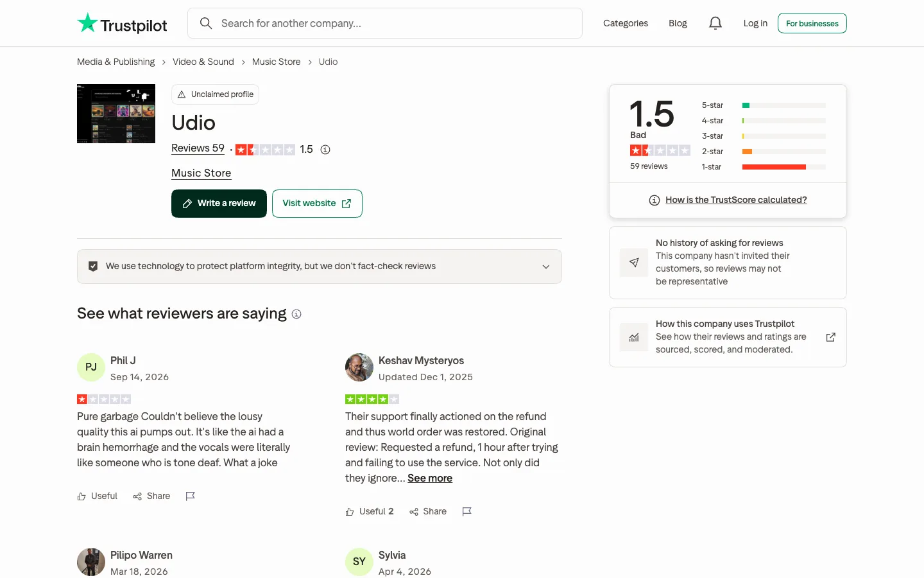The height and width of the screenshot is (578, 924).
Task: Open Keshav Mysteryos's profile photo
Action: (359, 367)
